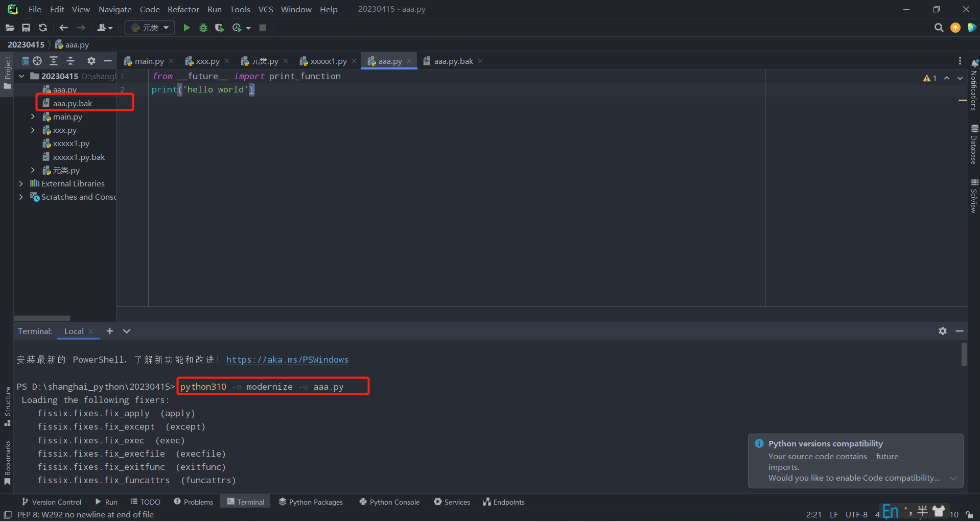The height and width of the screenshot is (522, 980).
Task: Close the aaa.py editor tab
Action: point(409,61)
